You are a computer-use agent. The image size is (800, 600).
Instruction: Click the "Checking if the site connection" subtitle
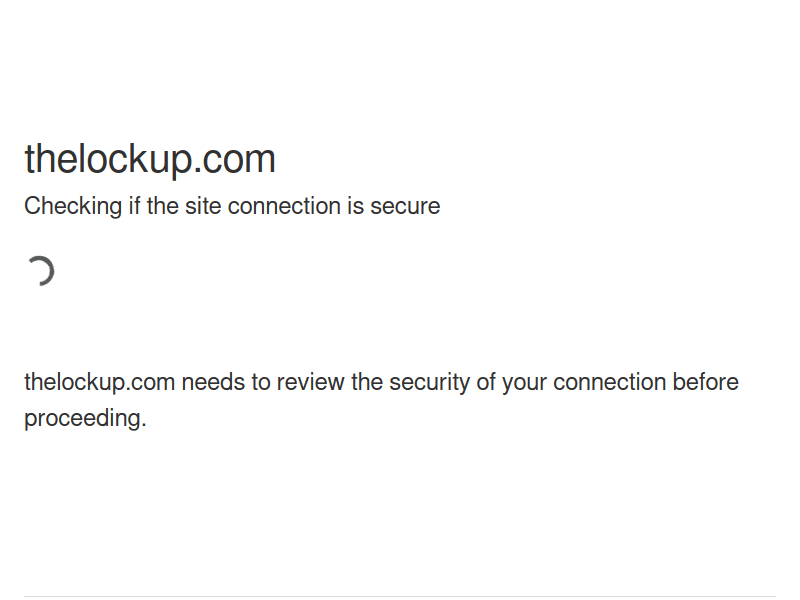232,207
